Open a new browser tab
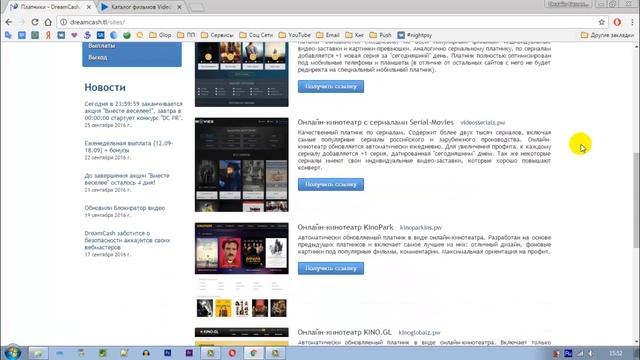This screenshot has height=360, width=640. pos(197,7)
